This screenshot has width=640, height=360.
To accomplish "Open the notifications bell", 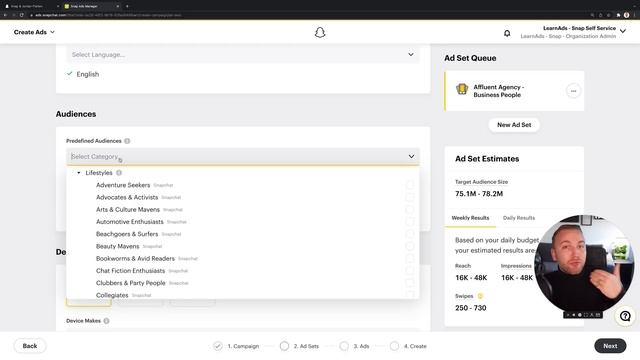I will (507, 33).
